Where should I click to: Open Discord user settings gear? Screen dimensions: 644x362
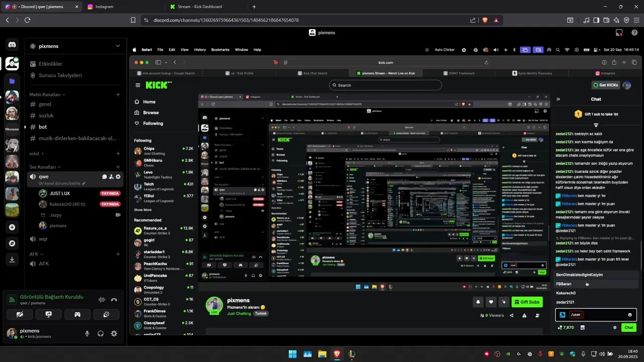coord(114,333)
